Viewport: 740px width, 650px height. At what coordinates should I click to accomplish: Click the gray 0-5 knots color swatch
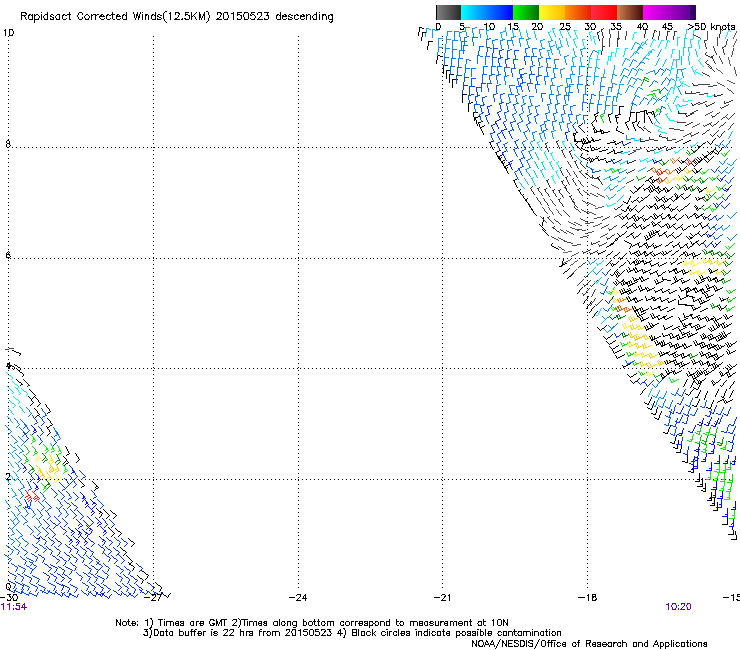(x=448, y=12)
